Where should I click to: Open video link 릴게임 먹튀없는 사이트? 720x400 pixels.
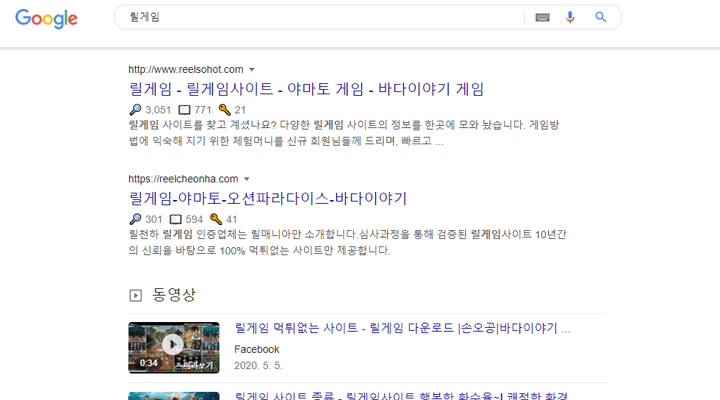[402, 328]
